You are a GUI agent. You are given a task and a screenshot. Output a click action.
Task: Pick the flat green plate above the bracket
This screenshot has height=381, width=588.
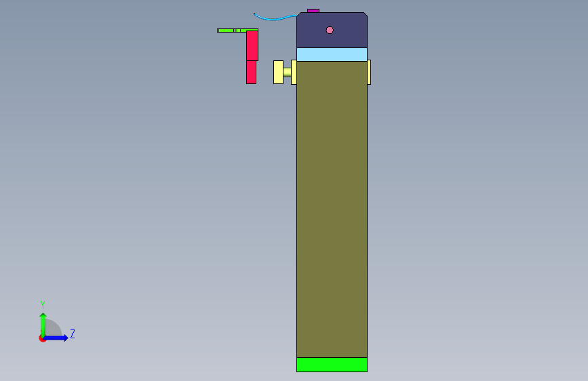[237, 31]
